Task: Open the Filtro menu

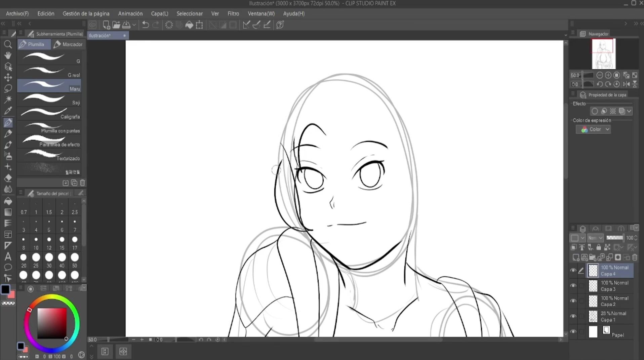Action: [x=233, y=13]
